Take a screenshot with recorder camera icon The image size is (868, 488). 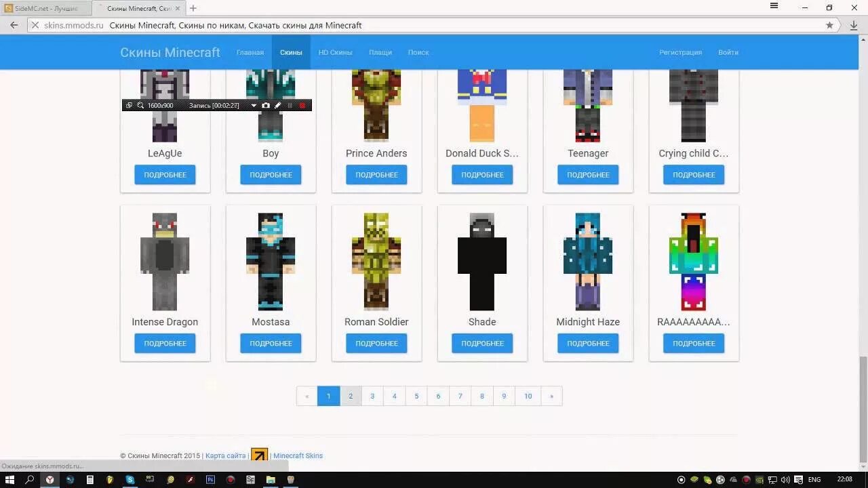pyautogui.click(x=266, y=105)
